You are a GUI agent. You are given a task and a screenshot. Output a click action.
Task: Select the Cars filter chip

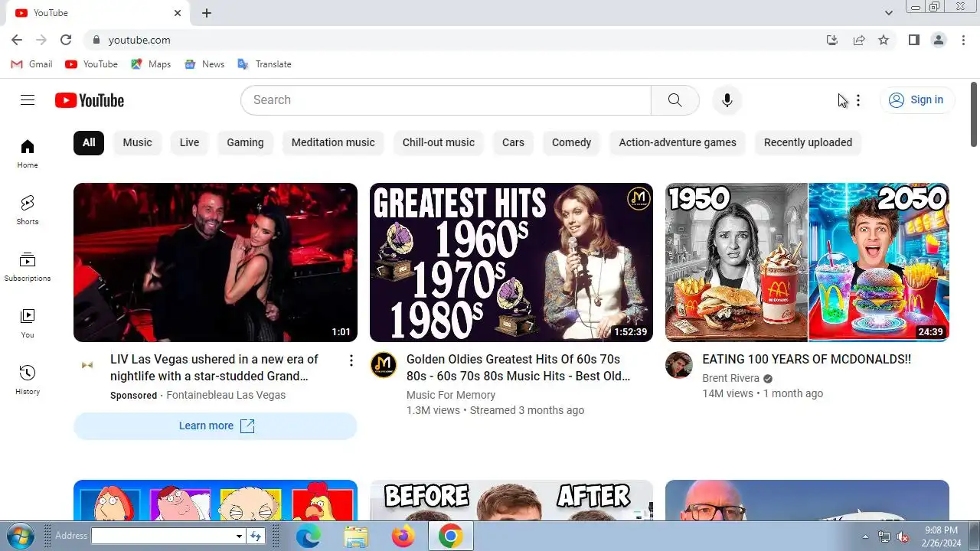click(513, 142)
